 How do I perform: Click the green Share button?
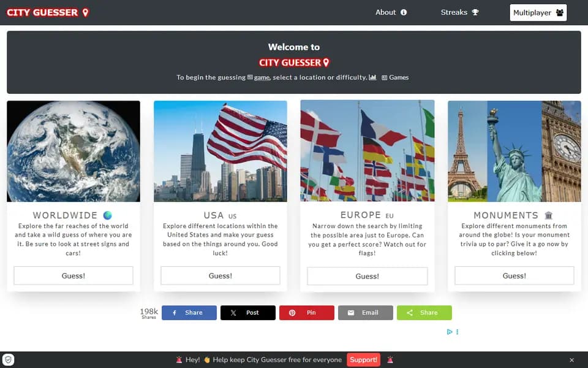(424, 312)
